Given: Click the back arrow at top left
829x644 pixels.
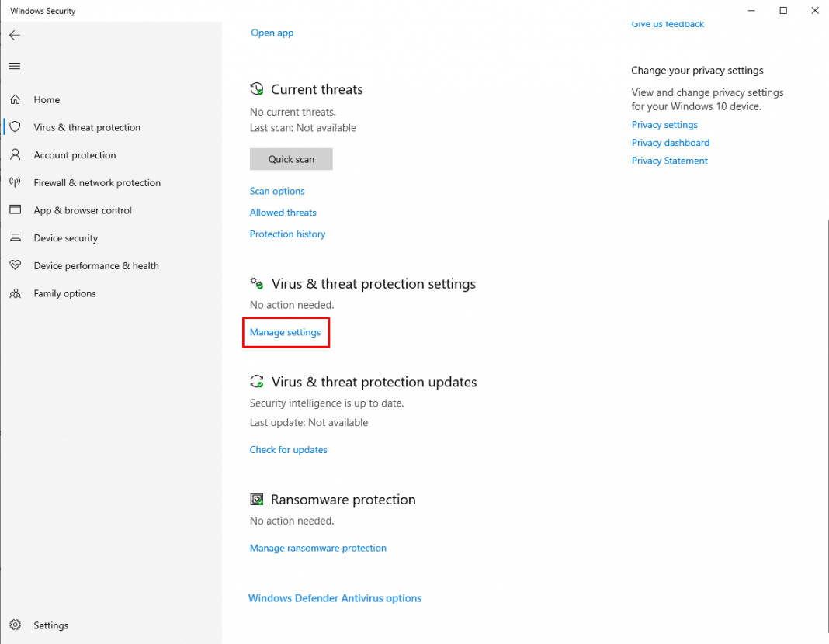Looking at the screenshot, I should tap(14, 35).
